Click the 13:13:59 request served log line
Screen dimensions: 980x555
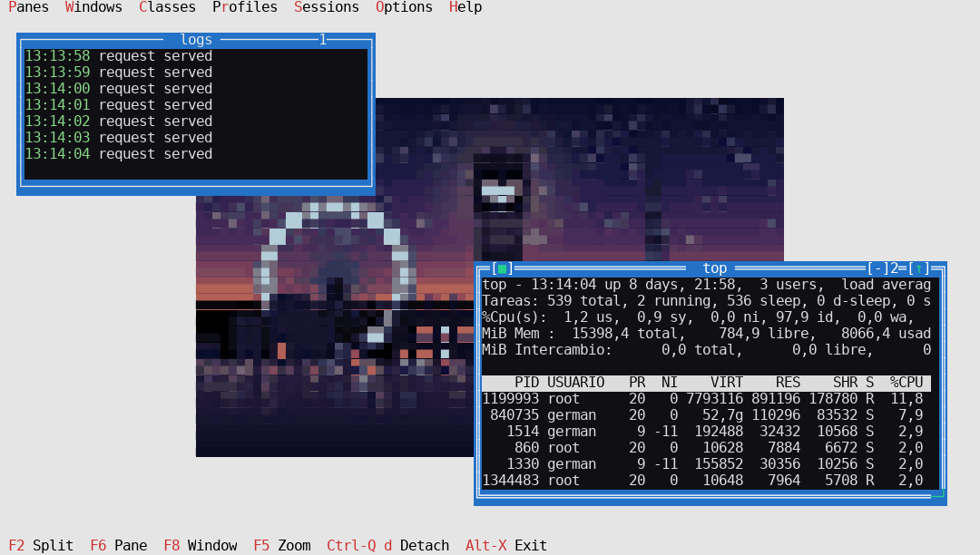[118, 73]
